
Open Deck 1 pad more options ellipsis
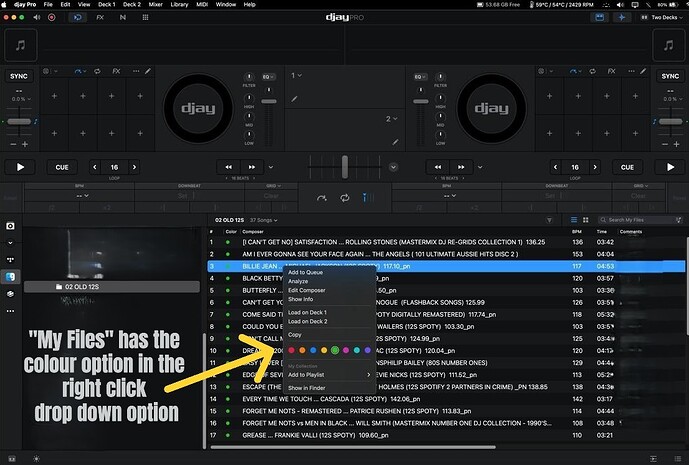136,71
